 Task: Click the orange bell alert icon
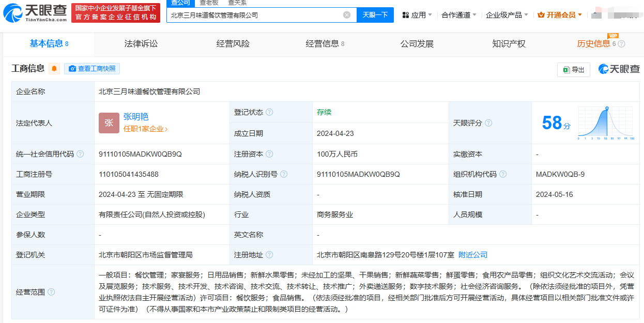[54, 69]
